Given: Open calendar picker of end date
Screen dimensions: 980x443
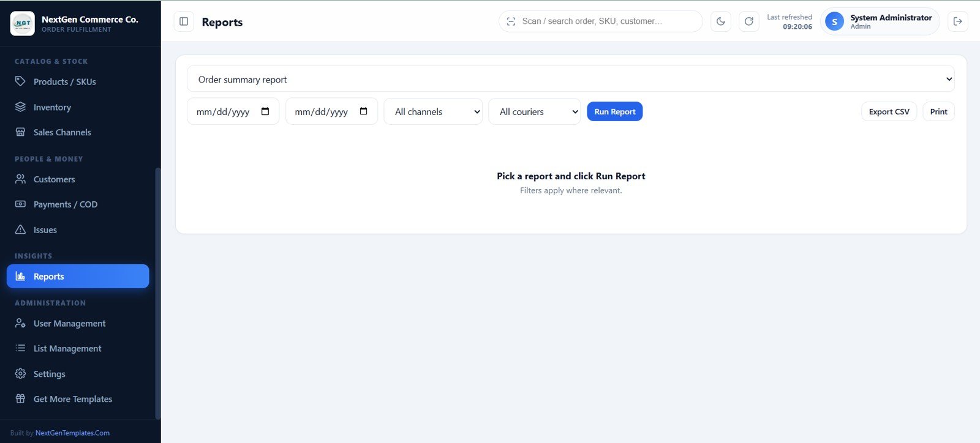Looking at the screenshot, I should point(364,111).
